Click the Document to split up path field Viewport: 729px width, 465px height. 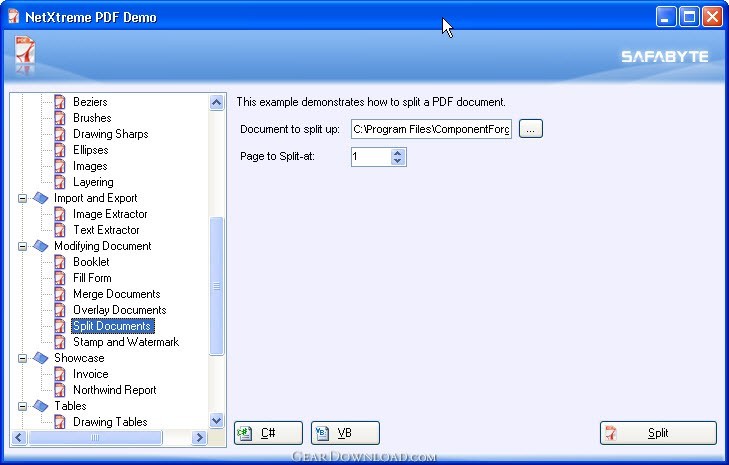[x=430, y=129]
